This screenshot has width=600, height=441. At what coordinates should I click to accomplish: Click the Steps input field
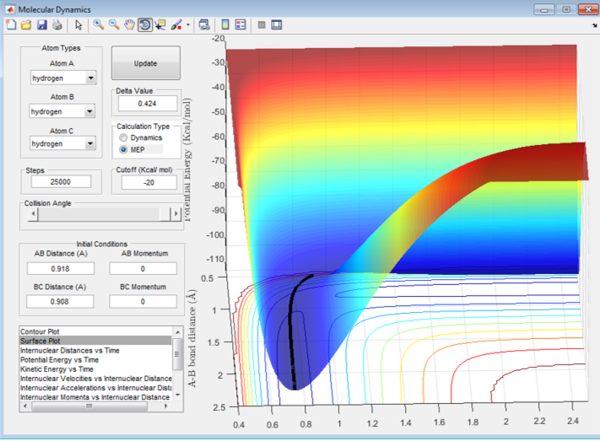tap(61, 182)
